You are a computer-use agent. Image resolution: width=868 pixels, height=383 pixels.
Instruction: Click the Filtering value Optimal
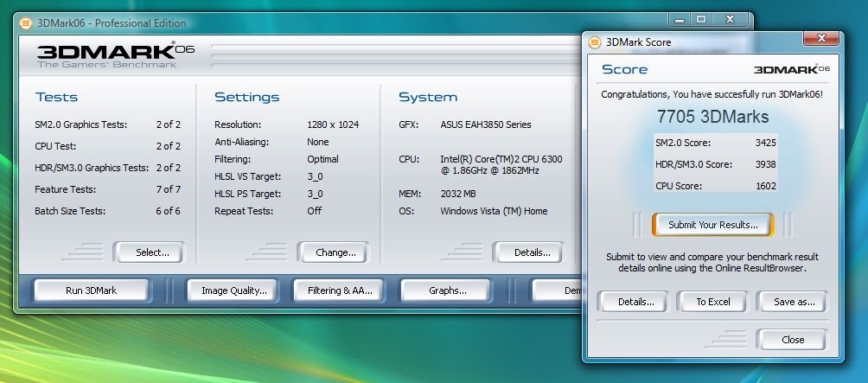tap(322, 159)
